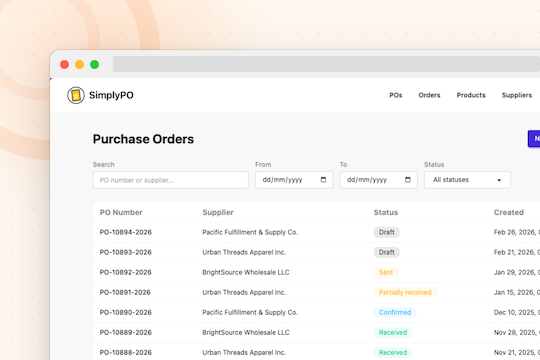Click the browser address bar
This screenshot has height=360, width=540.
(326, 64)
